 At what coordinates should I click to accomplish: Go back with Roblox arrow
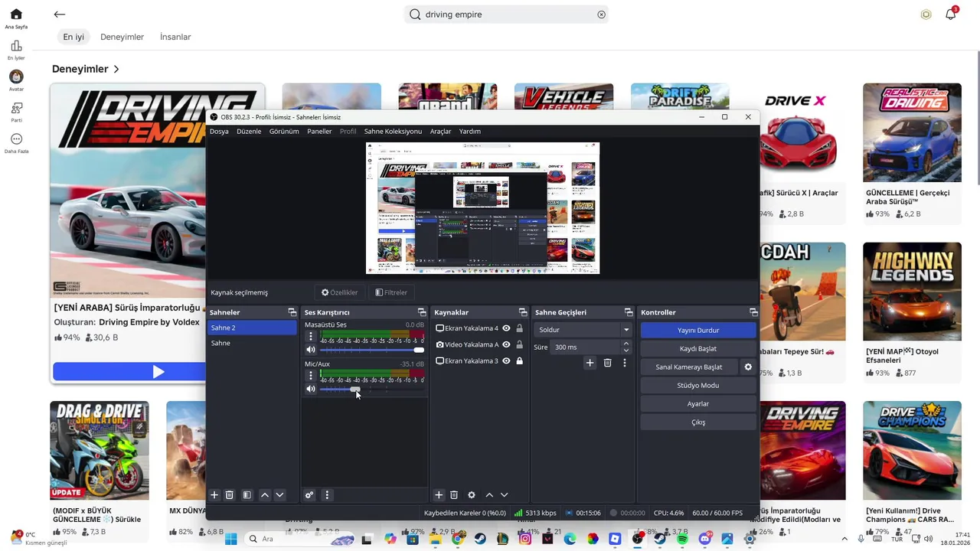(60, 14)
